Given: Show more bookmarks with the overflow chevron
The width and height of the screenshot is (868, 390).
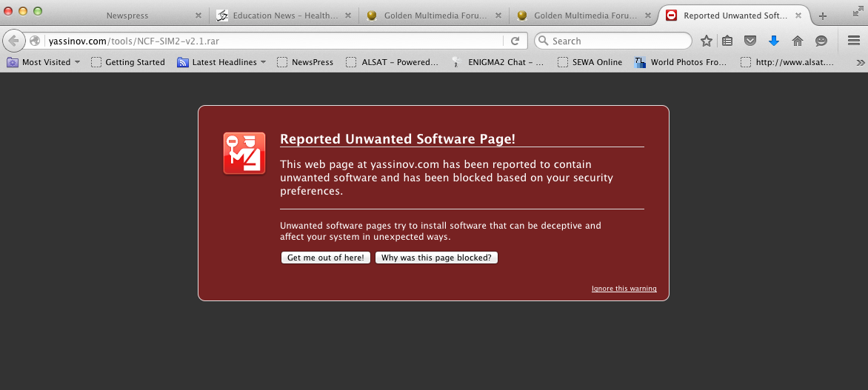Looking at the screenshot, I should (859, 63).
